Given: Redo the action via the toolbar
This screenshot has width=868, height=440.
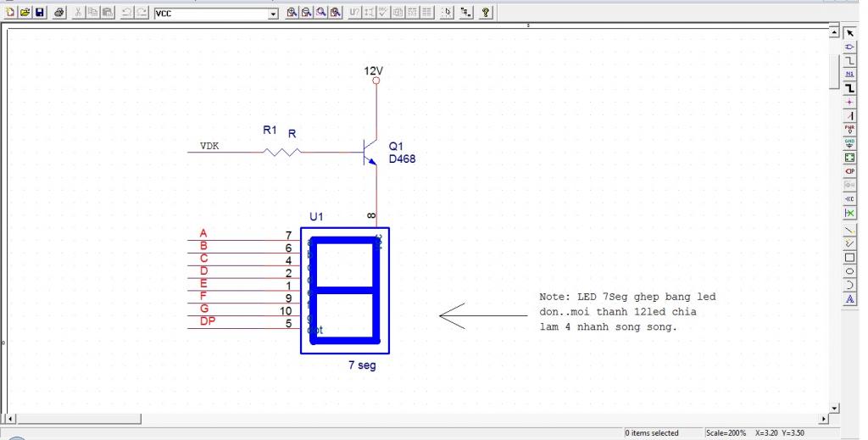Looking at the screenshot, I should coord(142,12).
